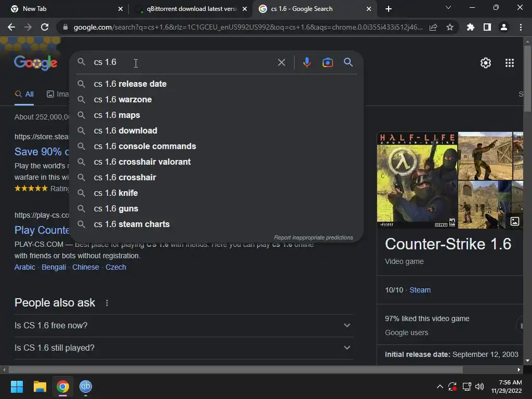Screen dimensions: 532x399
Task: Click Report inappropriate predictions link
Action: (313, 237)
